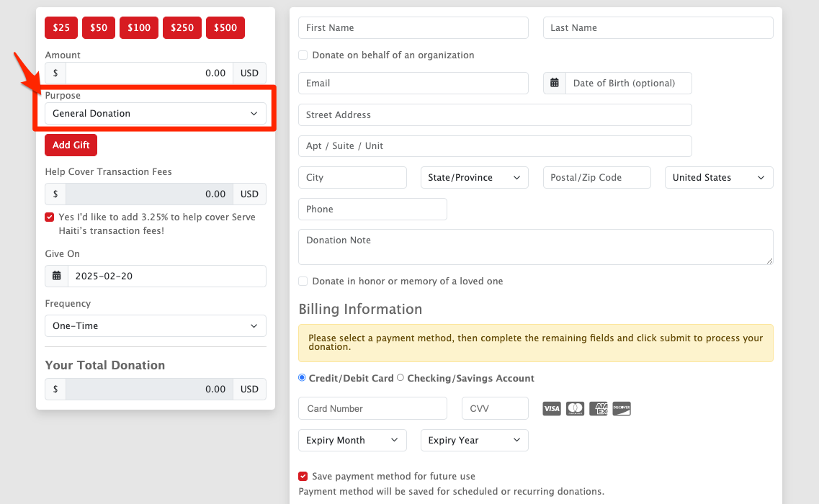Screen dimensions: 819x504
Task: Open the State/Province dropdown
Action: point(474,178)
